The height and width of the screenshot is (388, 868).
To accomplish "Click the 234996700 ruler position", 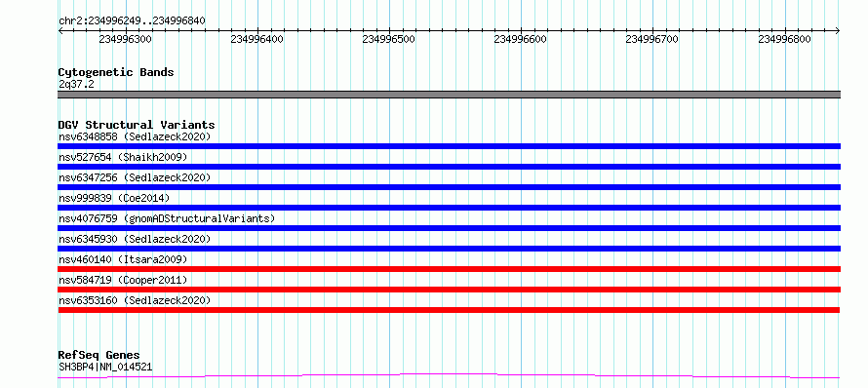I will (652, 39).
